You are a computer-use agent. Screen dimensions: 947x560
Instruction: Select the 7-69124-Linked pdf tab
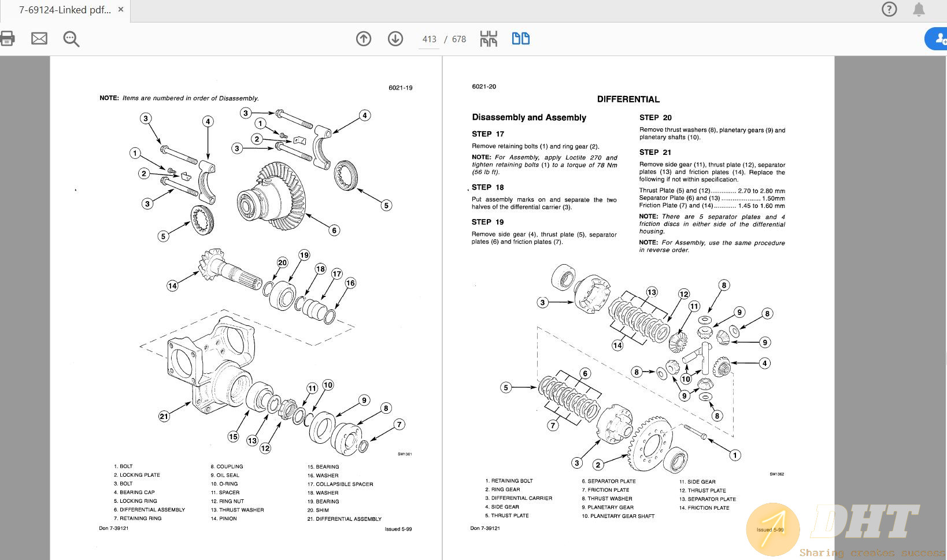click(x=64, y=9)
